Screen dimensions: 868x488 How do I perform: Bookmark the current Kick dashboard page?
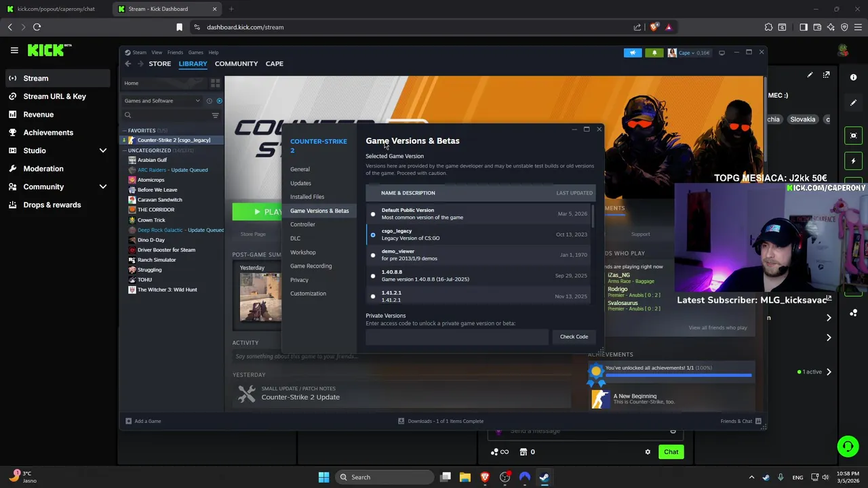point(179,27)
